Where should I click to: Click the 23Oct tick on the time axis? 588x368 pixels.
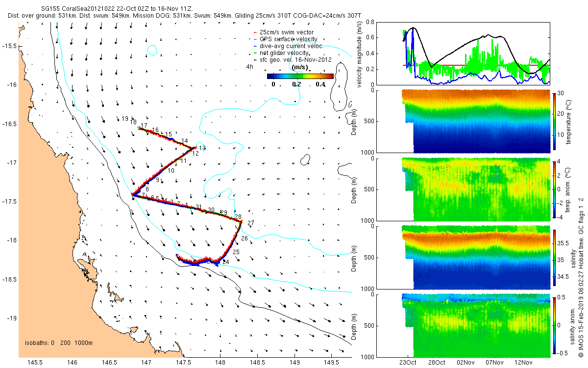(x=408, y=363)
